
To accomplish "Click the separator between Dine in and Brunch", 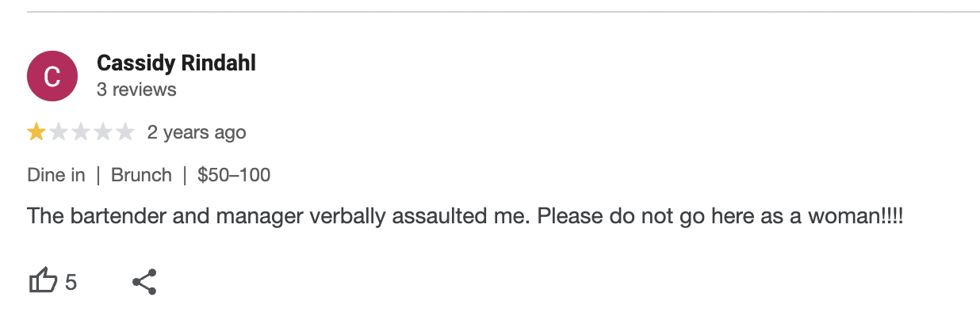I will tap(98, 175).
